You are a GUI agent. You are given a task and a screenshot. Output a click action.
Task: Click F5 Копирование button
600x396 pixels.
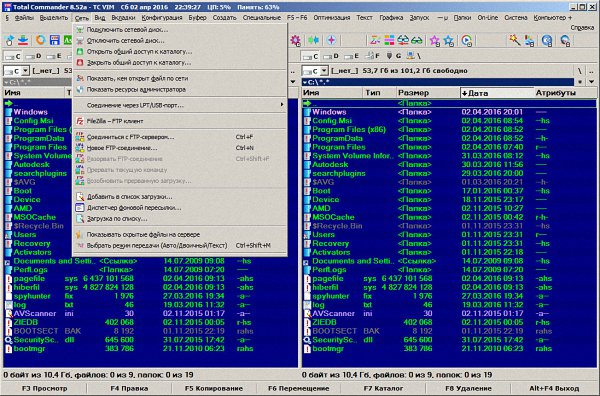[214, 388]
